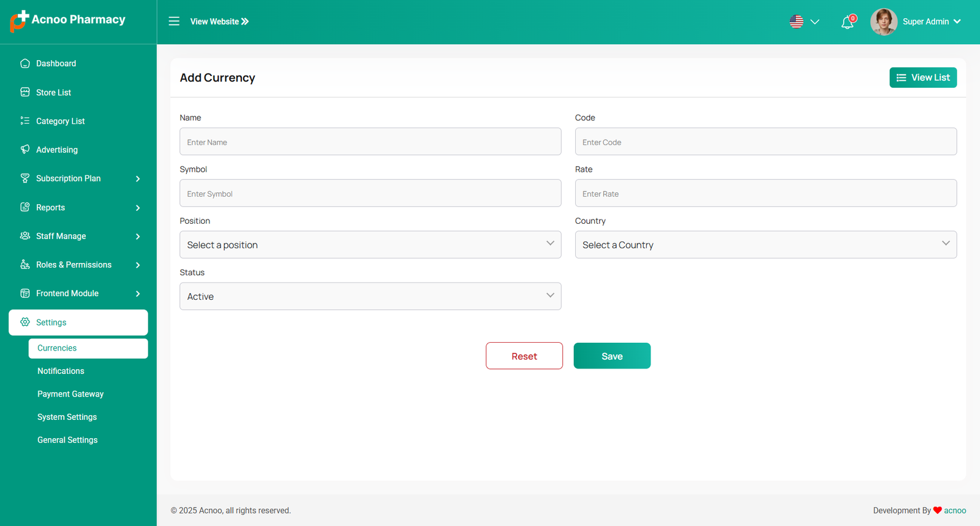Click the Advertising megaphone icon

point(25,149)
